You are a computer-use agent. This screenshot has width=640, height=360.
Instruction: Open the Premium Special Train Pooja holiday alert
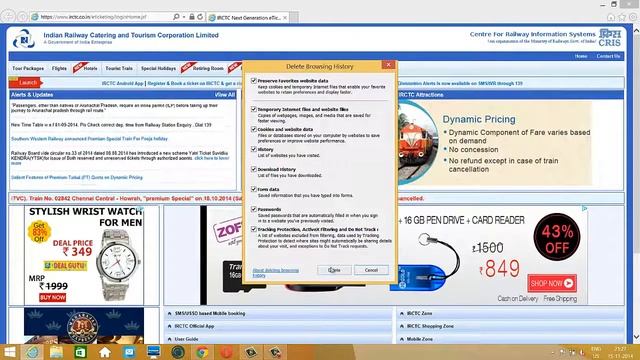89,139
